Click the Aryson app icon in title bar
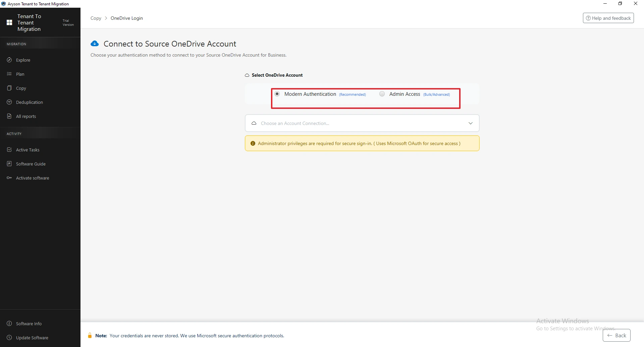The height and width of the screenshot is (347, 644). tap(3, 4)
